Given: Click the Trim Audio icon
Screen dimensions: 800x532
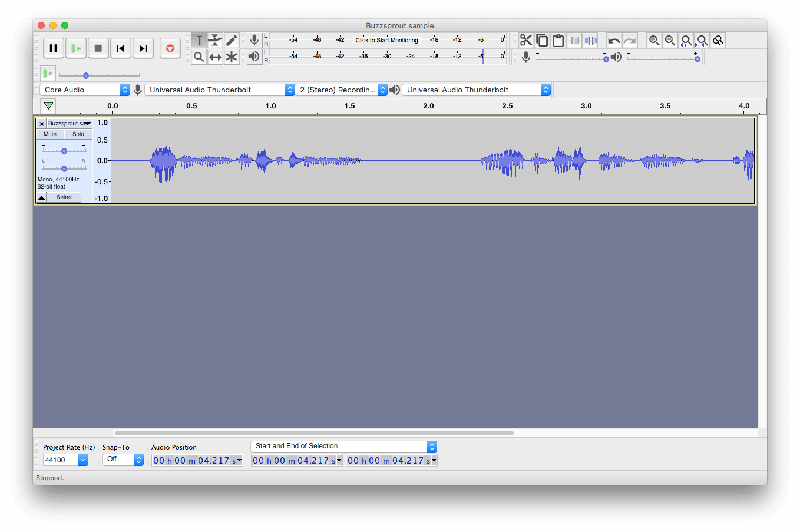Looking at the screenshot, I should 574,40.
